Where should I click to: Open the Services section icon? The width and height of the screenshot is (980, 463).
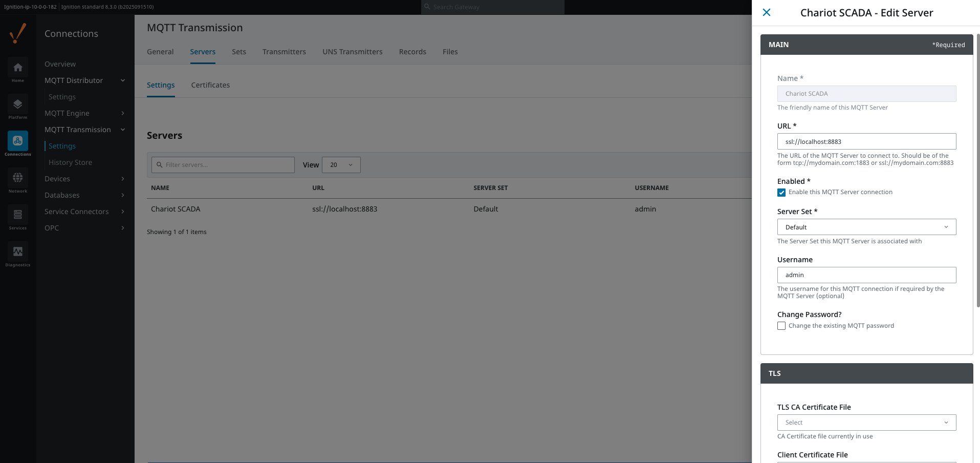18,215
